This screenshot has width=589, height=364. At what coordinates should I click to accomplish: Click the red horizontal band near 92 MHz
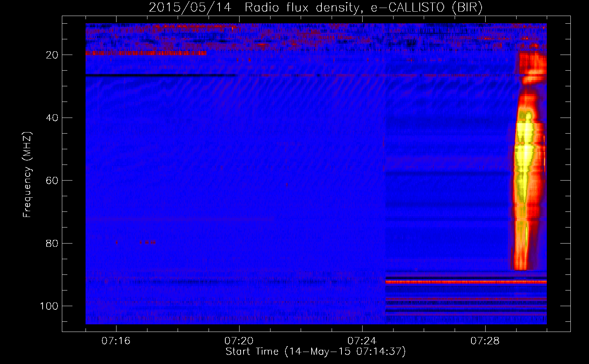[466, 282]
